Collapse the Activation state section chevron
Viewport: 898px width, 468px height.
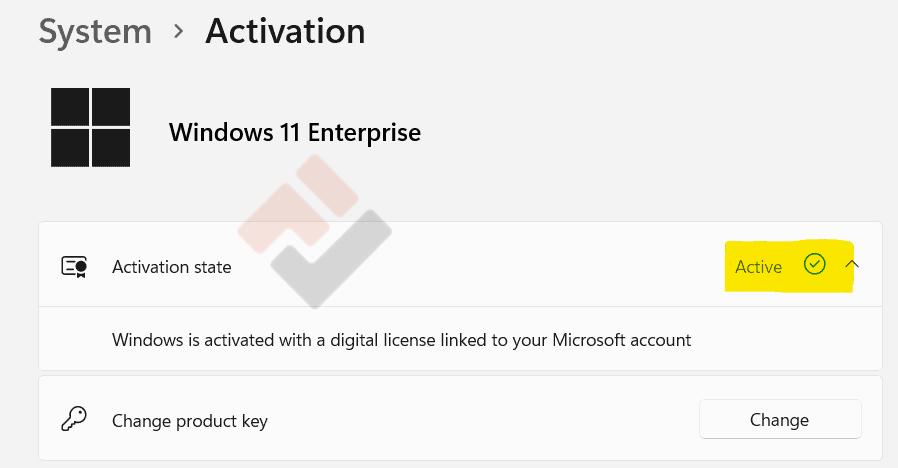pos(852,265)
